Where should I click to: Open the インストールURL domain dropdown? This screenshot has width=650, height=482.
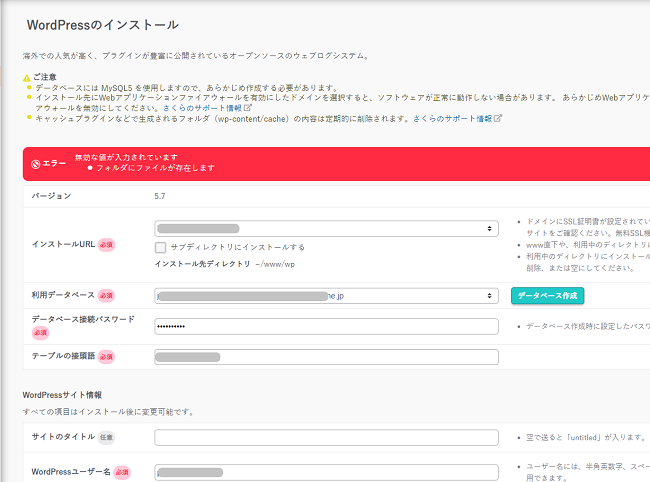(x=326, y=229)
